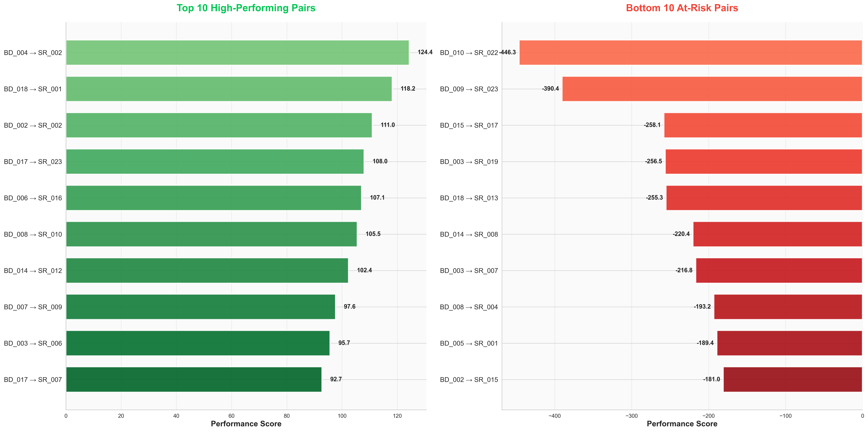Click the 92.7 value label
Viewport: 868px width, 432px height.
tap(336, 379)
